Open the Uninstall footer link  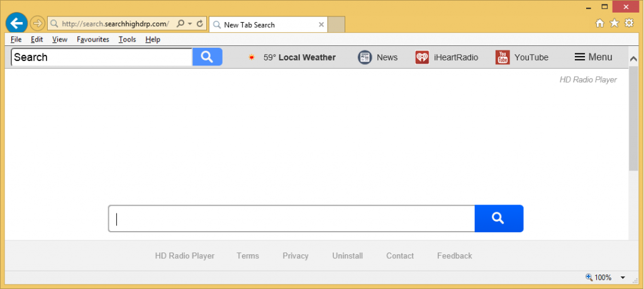[x=347, y=256]
